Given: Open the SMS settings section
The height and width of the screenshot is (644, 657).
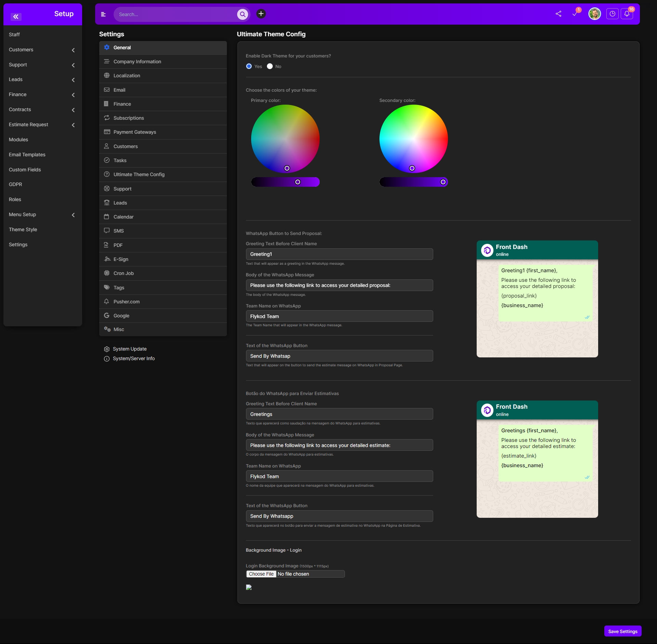Looking at the screenshot, I should tap(119, 231).
